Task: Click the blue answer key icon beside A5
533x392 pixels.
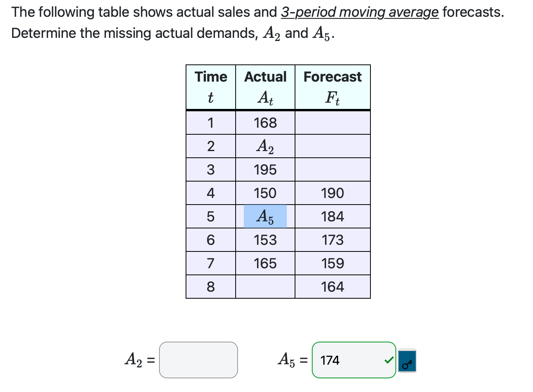Action: [406, 360]
